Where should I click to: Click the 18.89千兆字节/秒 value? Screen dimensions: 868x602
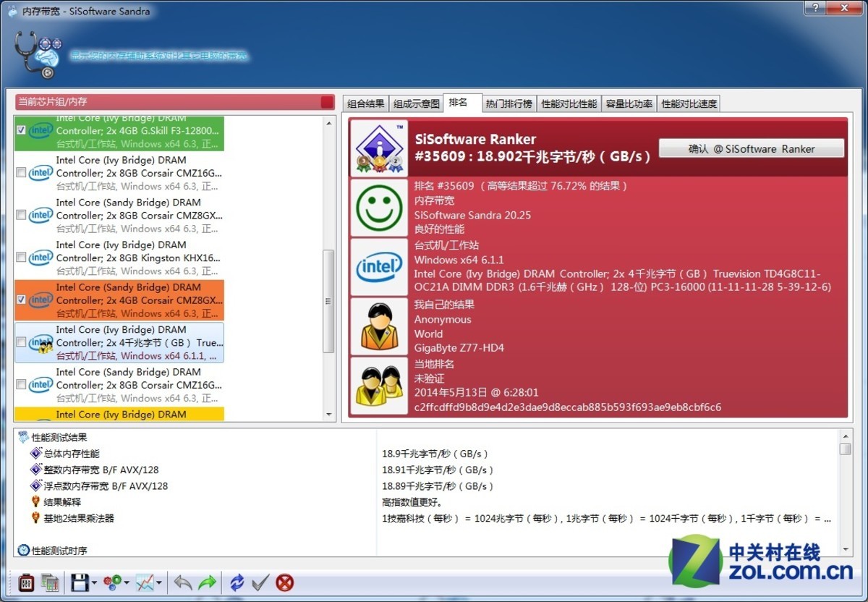point(438,486)
